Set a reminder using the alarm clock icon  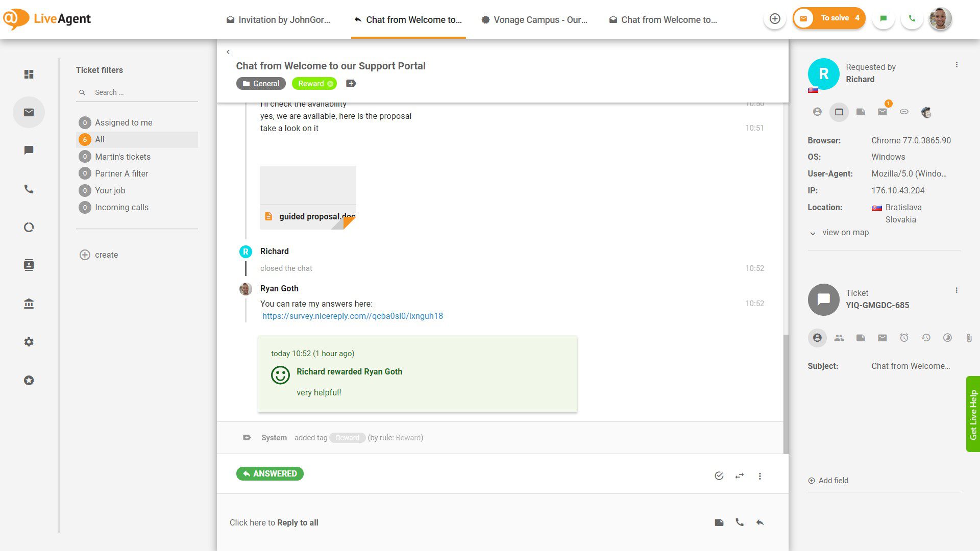point(904,338)
